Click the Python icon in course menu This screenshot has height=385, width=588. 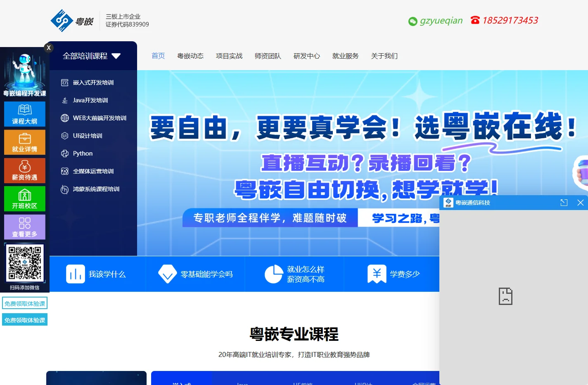click(x=65, y=154)
